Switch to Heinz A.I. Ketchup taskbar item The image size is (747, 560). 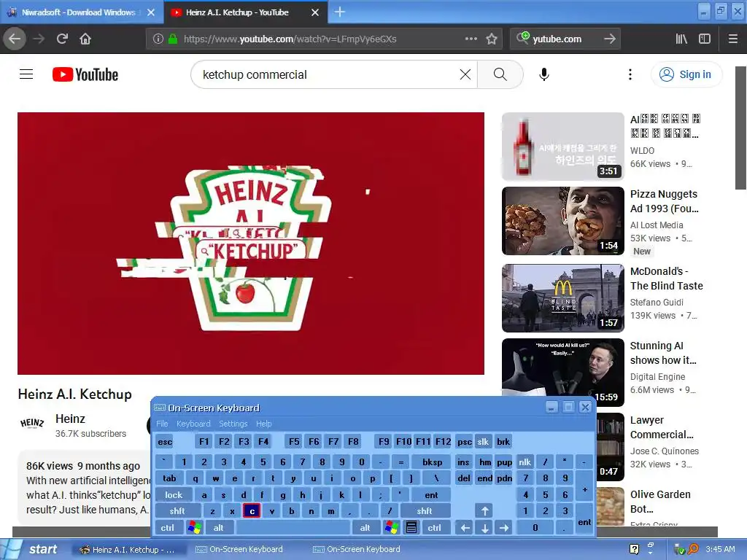(x=128, y=550)
